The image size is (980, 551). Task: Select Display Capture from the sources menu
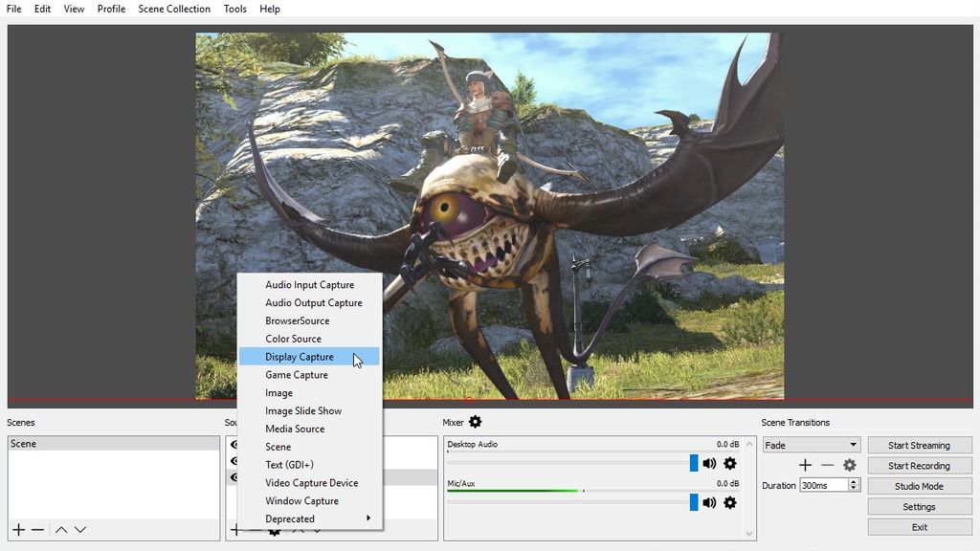point(300,356)
